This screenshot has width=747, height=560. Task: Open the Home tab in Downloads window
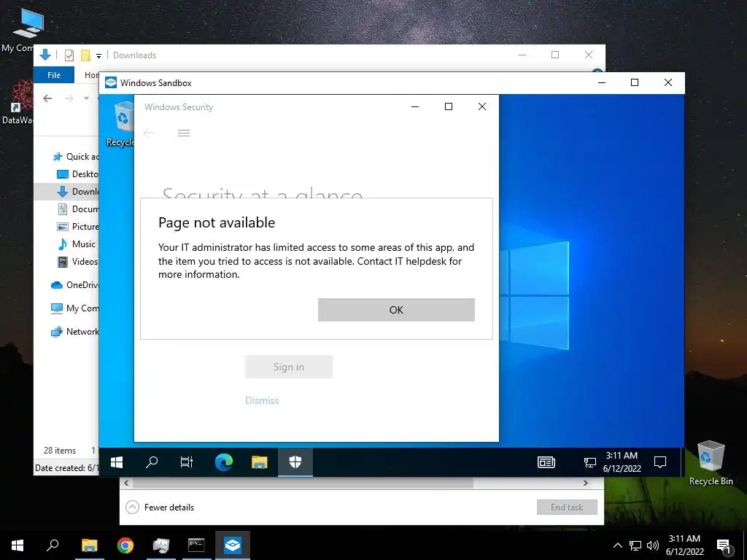[91, 75]
